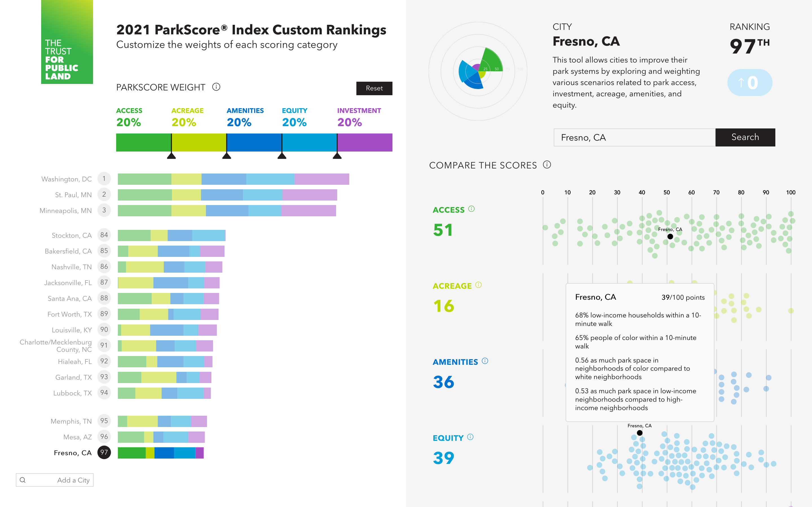Click the Fresno, CA search input field
812x507 pixels.
pos(634,137)
